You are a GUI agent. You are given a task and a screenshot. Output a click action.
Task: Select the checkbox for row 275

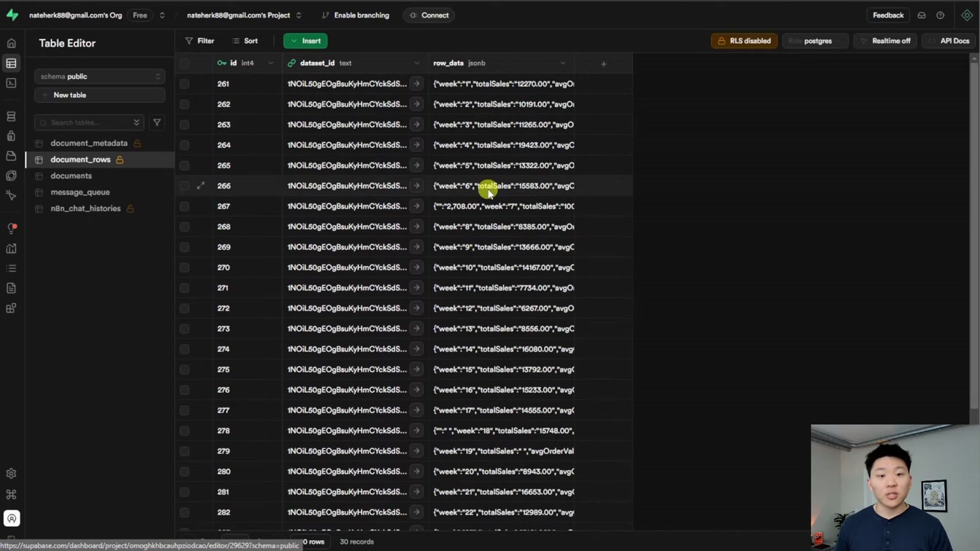click(184, 370)
